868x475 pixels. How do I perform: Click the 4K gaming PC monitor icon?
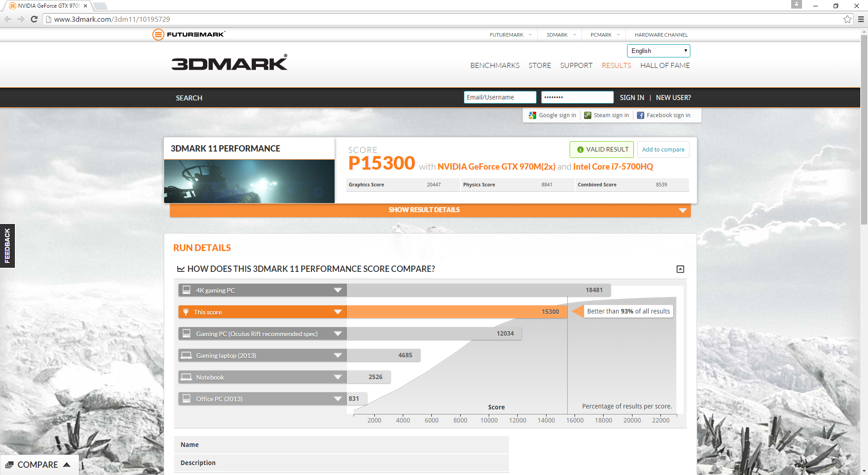(x=186, y=290)
